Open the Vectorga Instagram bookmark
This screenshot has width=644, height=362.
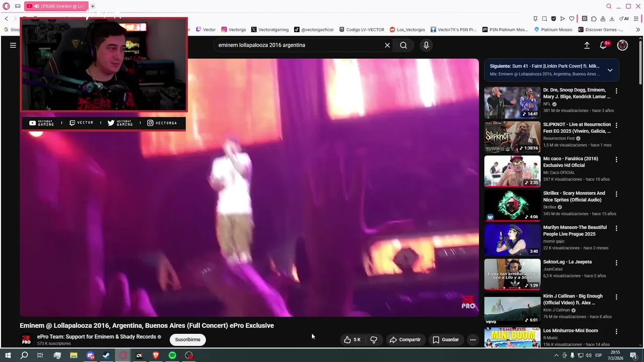(233, 30)
